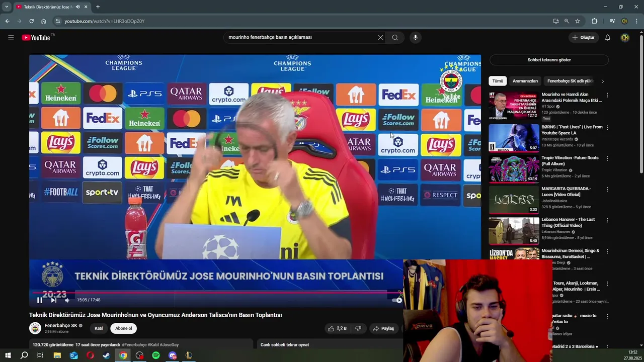644x362 pixels.
Task: Click the Oluştur create button
Action: point(583,37)
